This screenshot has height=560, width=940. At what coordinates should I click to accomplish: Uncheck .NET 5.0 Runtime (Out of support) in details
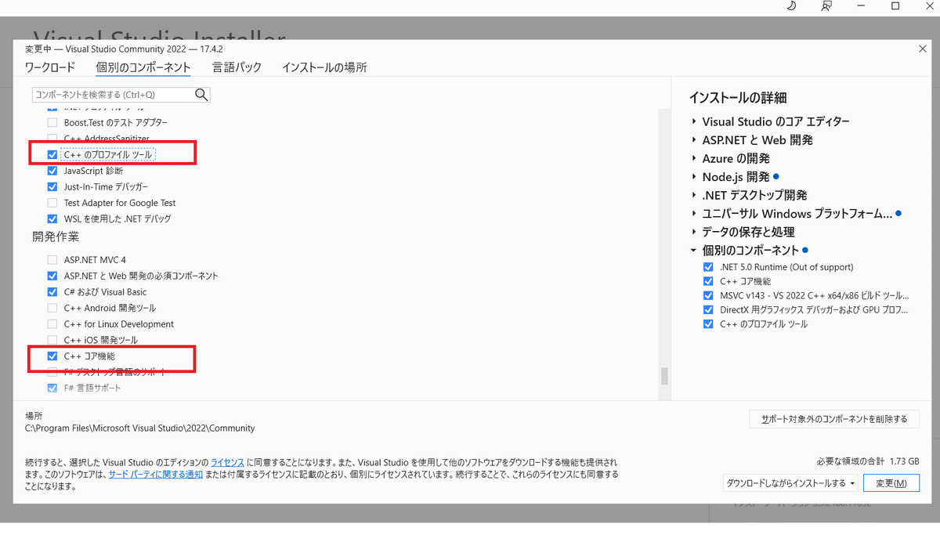click(709, 267)
